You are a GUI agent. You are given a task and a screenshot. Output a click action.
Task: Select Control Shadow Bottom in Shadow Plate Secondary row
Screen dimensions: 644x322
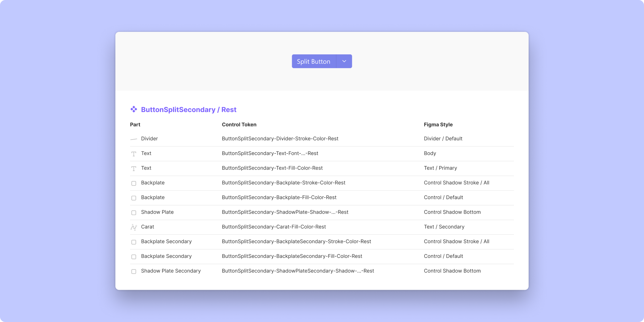click(452, 271)
